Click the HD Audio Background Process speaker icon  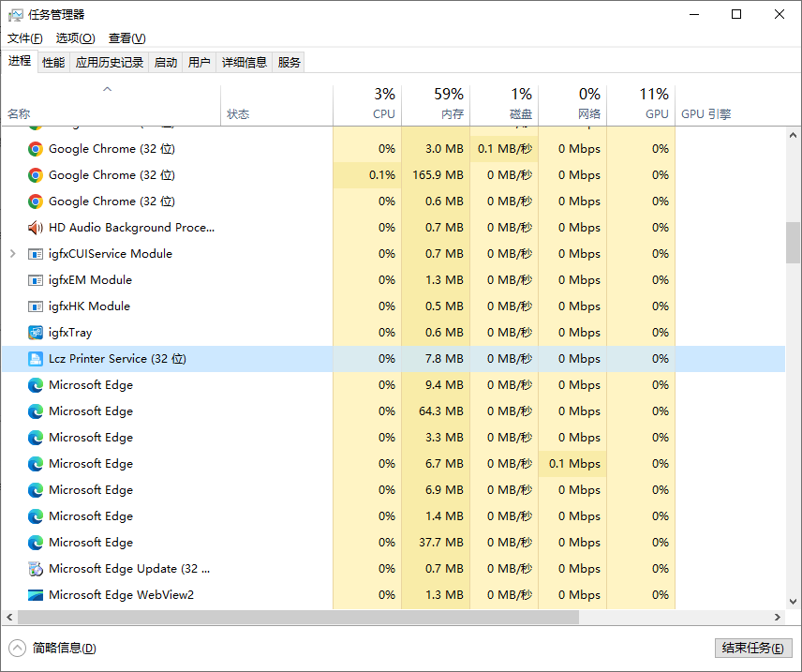(36, 228)
